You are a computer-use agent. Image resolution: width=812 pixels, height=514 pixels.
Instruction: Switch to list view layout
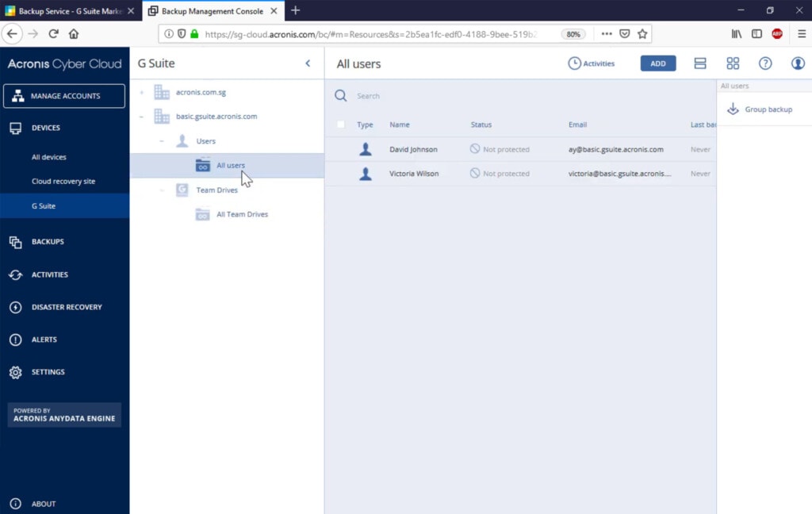[700, 63]
